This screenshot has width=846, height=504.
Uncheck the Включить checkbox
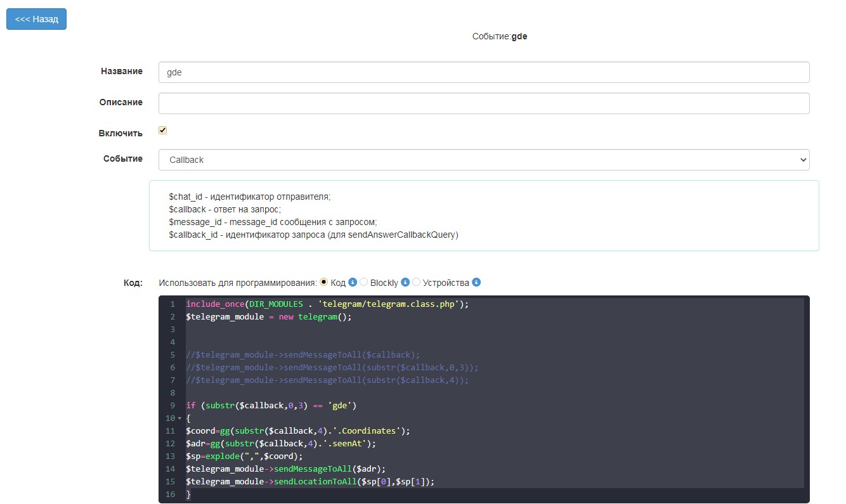[x=162, y=130]
